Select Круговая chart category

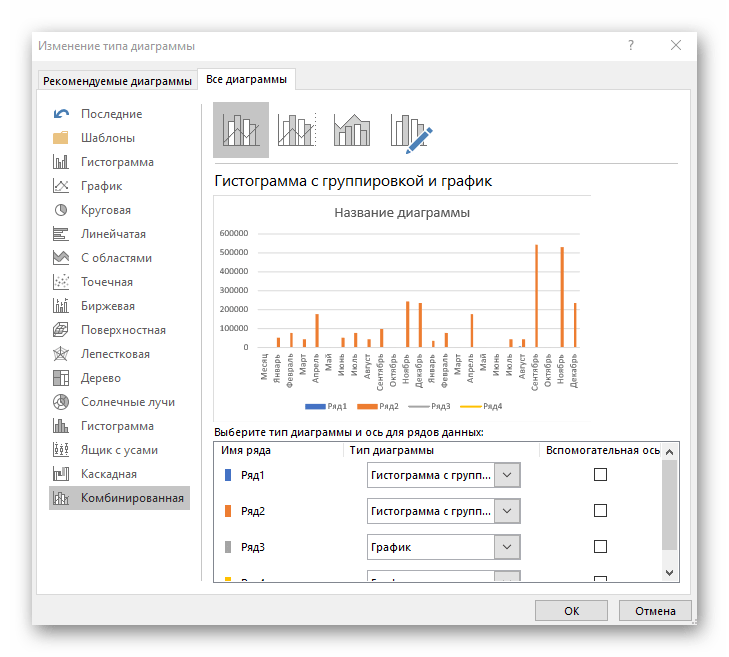[119, 210]
